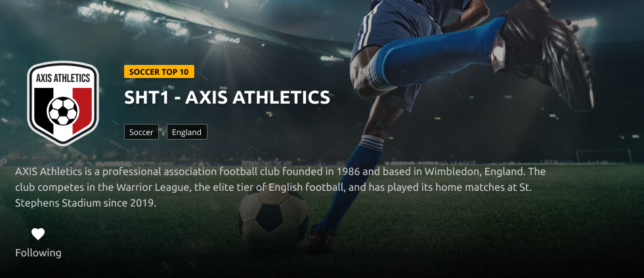Click the red stripe on the crest
Viewport: 644px width, 278px height.
click(x=82, y=110)
